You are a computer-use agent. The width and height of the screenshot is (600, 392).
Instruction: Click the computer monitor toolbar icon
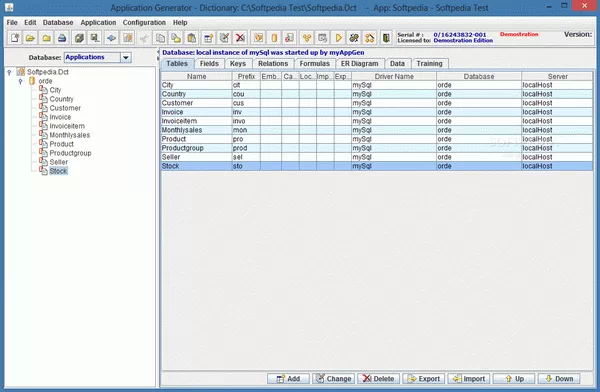point(95,38)
